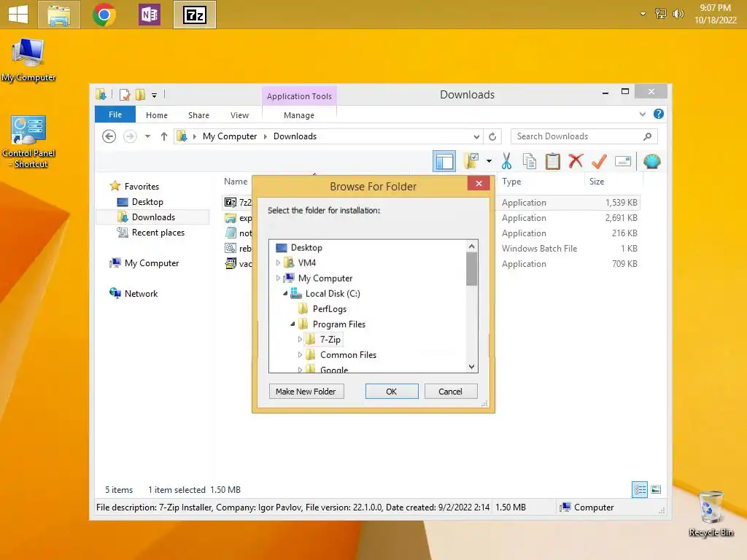Image resolution: width=747 pixels, height=560 pixels.
Task: Open Chrome from the taskbar
Action: pyautogui.click(x=104, y=15)
